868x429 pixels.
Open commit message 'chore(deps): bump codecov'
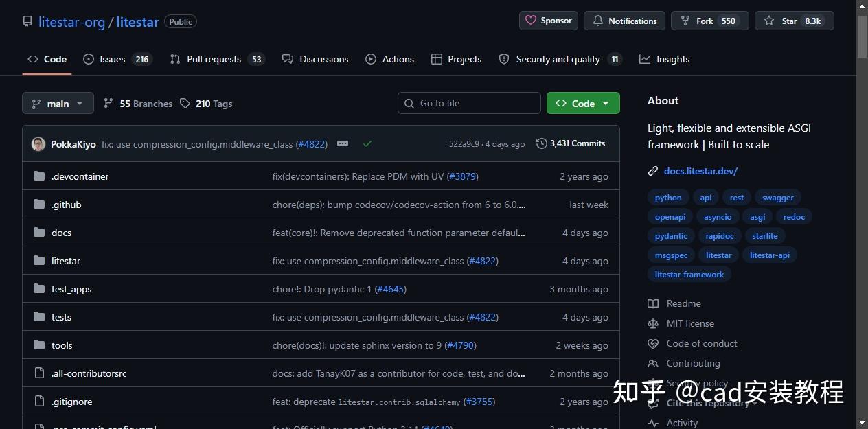[x=399, y=205]
